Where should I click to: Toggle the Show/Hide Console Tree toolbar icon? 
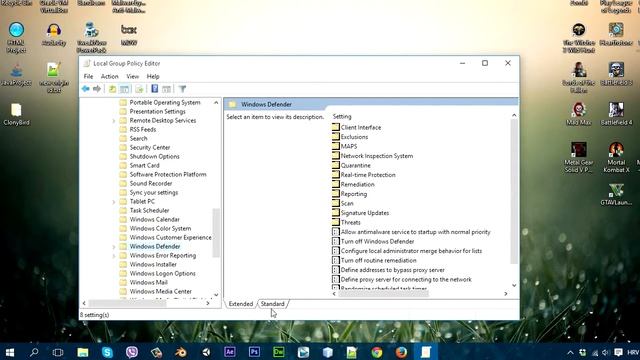pos(124,89)
